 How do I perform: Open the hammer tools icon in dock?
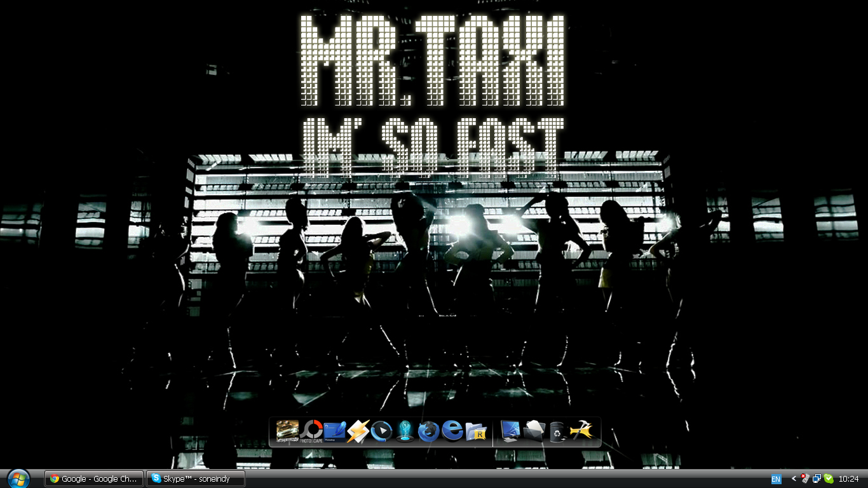(x=581, y=431)
